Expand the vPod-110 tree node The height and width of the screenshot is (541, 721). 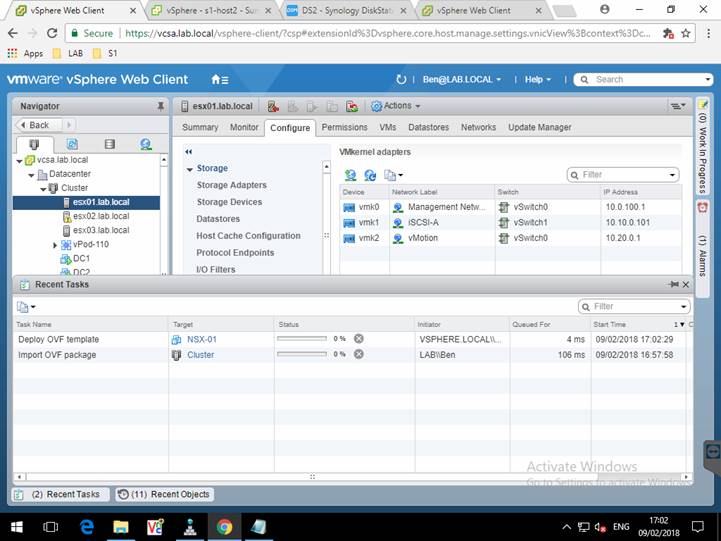click(55, 245)
